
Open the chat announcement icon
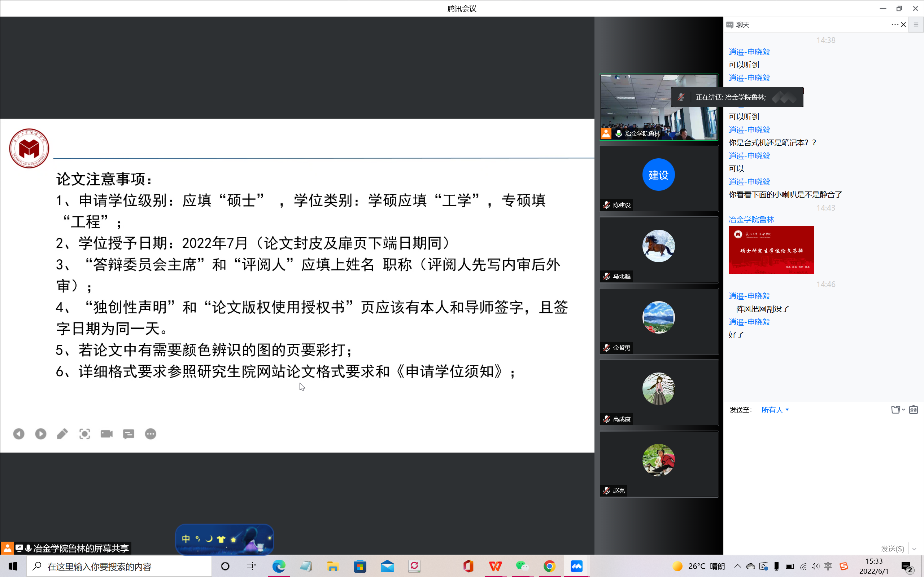tap(913, 410)
